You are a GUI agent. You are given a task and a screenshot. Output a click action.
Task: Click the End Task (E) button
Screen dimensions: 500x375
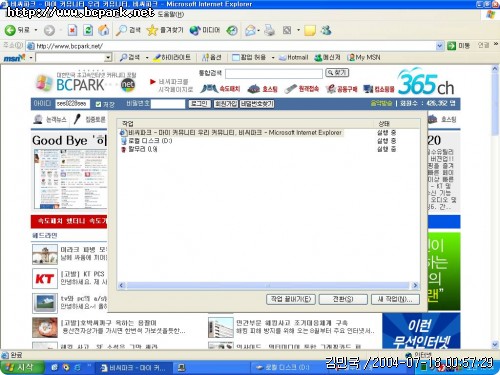coord(291,299)
